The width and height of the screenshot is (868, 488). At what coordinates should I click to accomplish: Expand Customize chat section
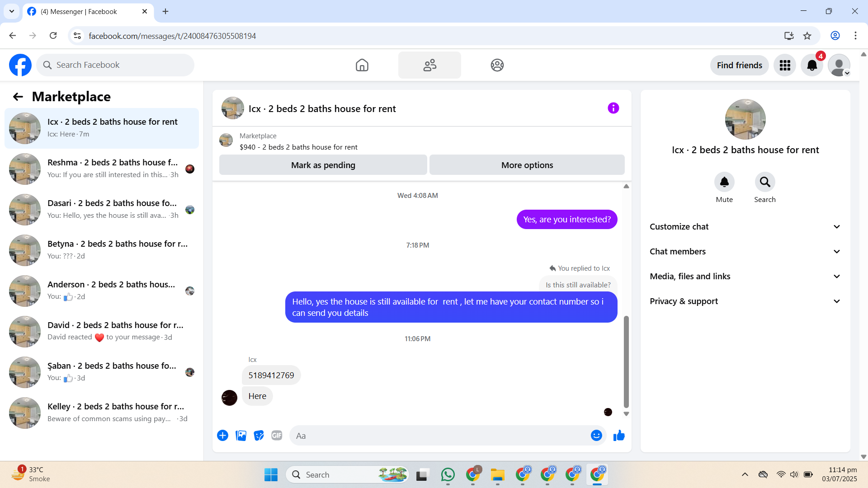(745, 227)
